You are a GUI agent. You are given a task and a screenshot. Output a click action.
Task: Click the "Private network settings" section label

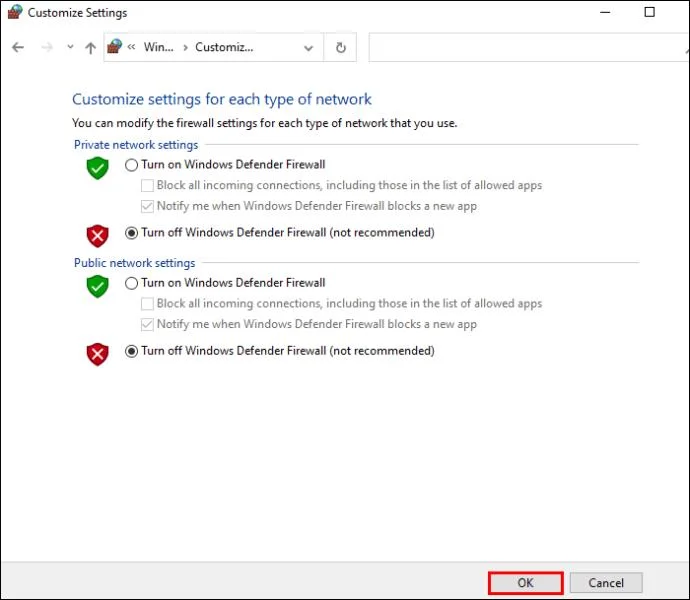(136, 145)
